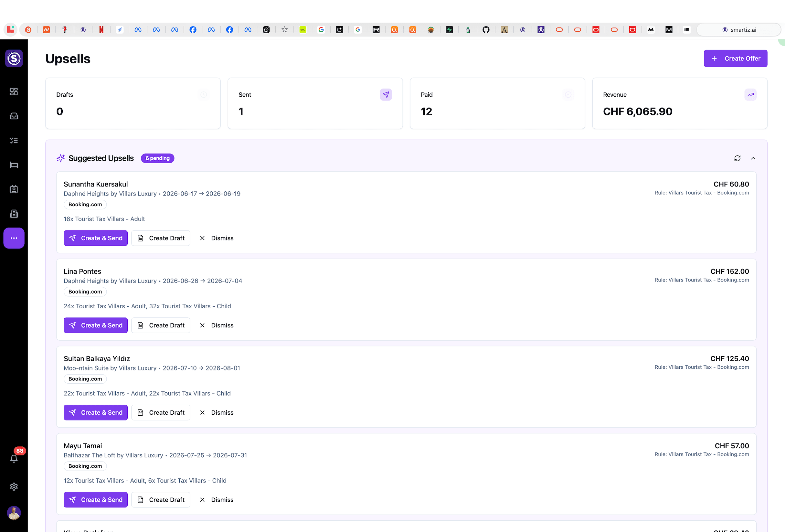Click the sparkle icon beside Suggested Upsells
Viewport: 785px width, 532px height.
60,158
